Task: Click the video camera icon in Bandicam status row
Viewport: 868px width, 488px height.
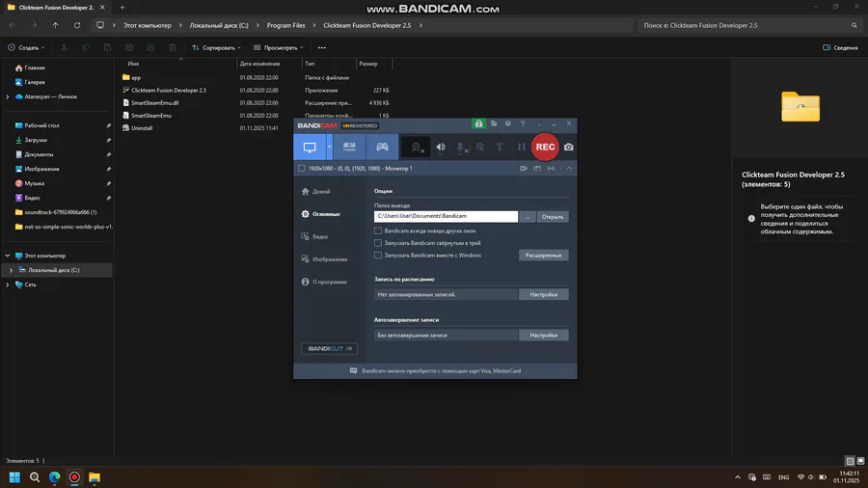Action: point(523,168)
